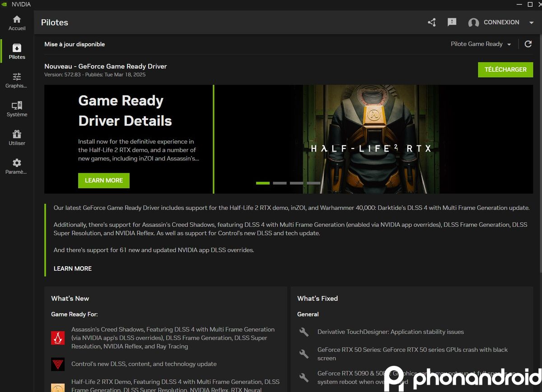Screen dimensions: 542x392
Task: Expand the account arrow next to CONNEXION
Action: (x=531, y=23)
